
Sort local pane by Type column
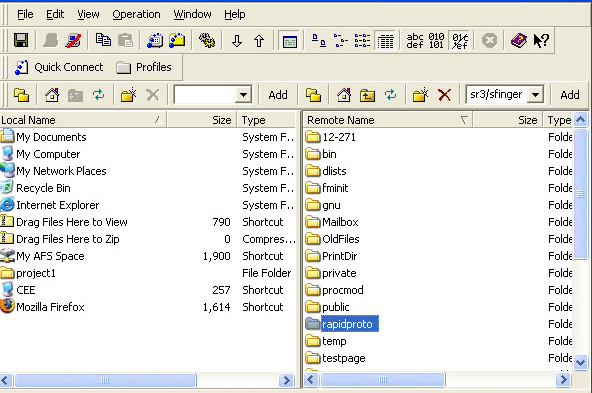coord(267,120)
